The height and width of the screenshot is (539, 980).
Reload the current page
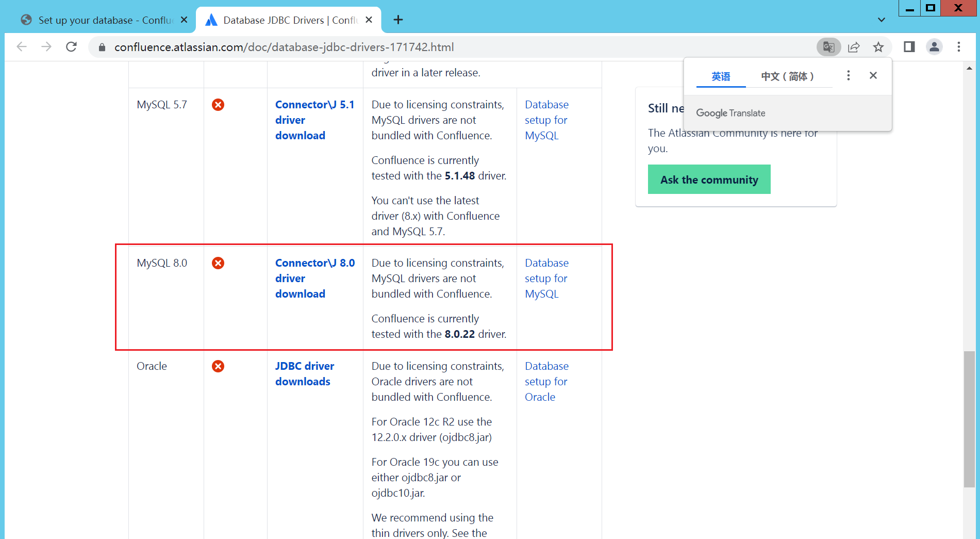click(x=72, y=47)
